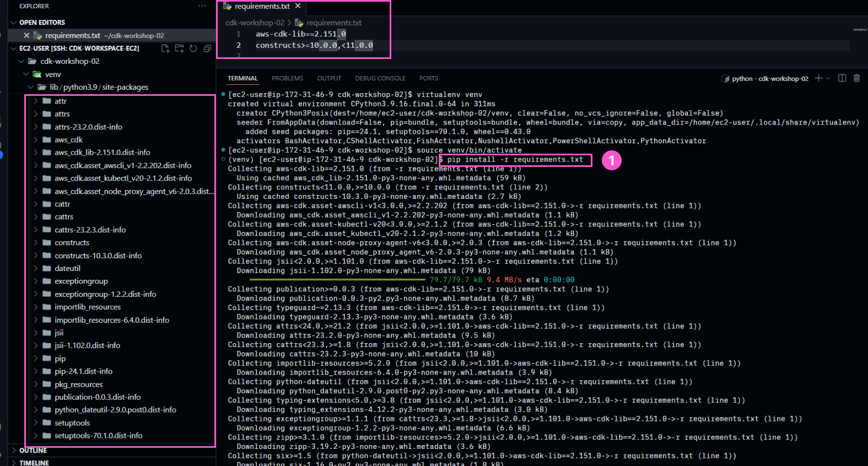Switch to the PORTS panel tab
The height and width of the screenshot is (466, 868).
429,78
